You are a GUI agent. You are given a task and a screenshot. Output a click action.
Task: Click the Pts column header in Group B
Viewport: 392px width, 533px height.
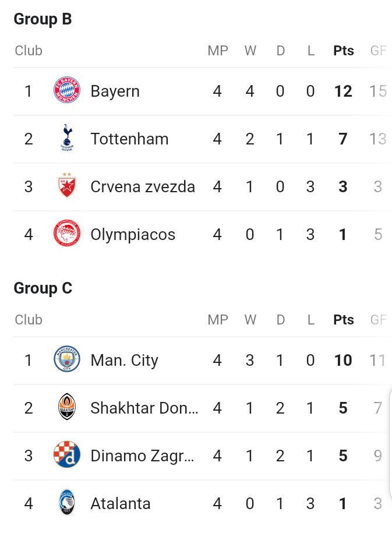pyautogui.click(x=344, y=51)
